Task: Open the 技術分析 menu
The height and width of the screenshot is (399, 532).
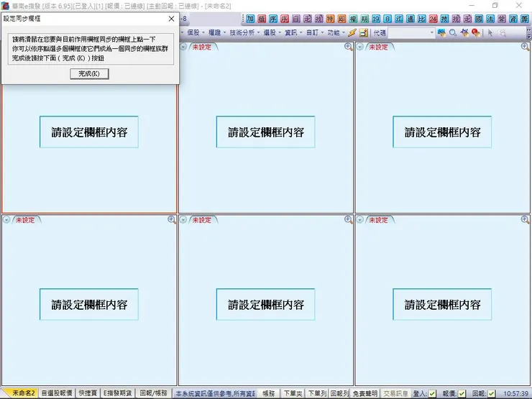Action: (244, 33)
